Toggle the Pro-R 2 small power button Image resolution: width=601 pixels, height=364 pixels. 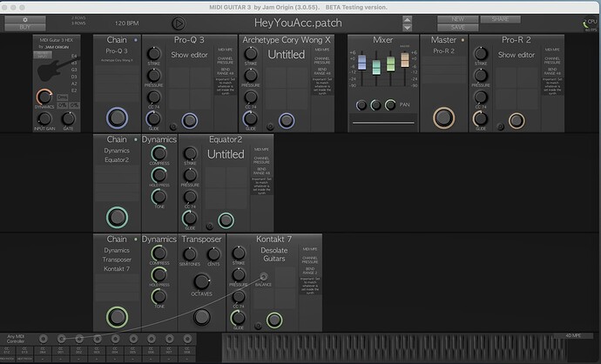tap(500, 126)
